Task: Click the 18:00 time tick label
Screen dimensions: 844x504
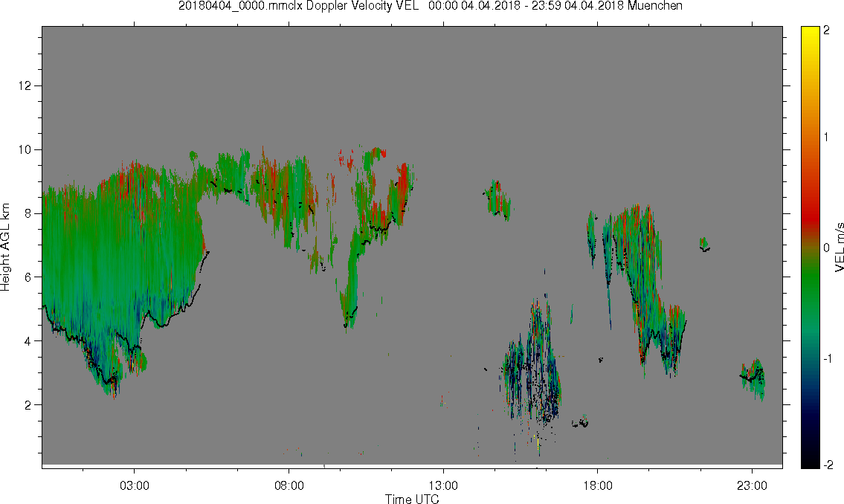Action: [597, 485]
